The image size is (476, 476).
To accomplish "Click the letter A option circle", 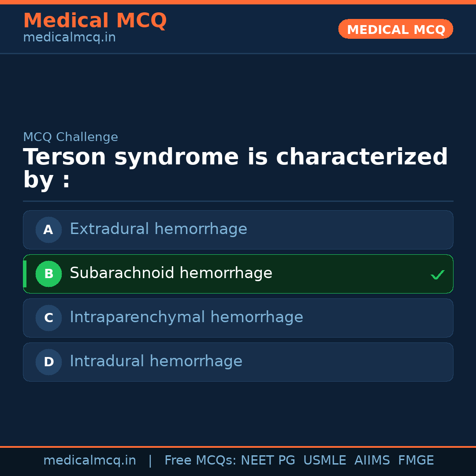I will (48, 230).
